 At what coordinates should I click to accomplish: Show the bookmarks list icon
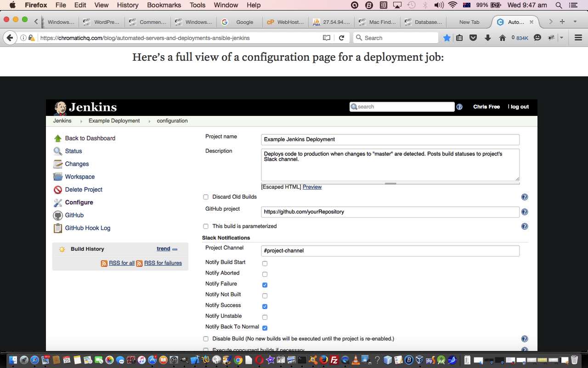point(459,38)
